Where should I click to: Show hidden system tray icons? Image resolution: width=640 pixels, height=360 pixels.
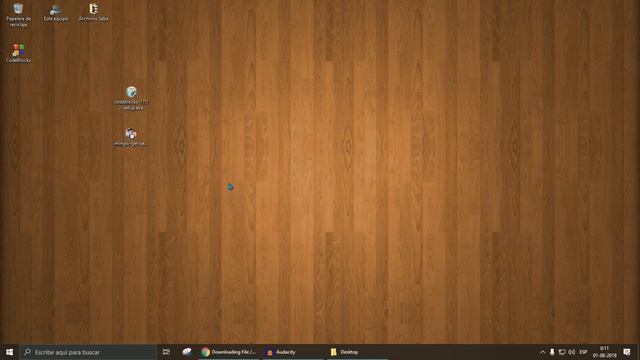[x=542, y=352]
